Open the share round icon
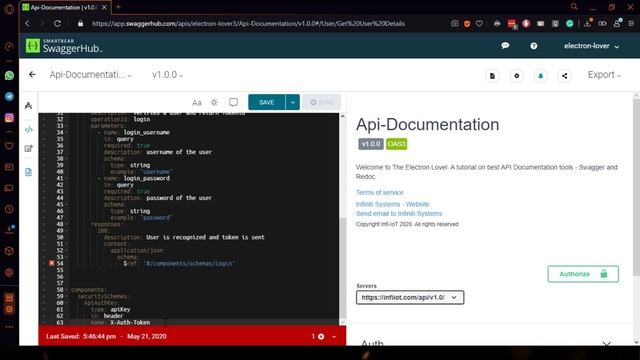This screenshot has width=640, height=360. (564, 76)
